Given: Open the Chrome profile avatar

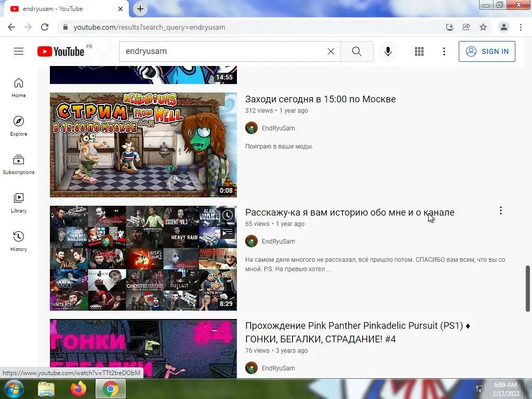Looking at the screenshot, I should coord(504,27).
